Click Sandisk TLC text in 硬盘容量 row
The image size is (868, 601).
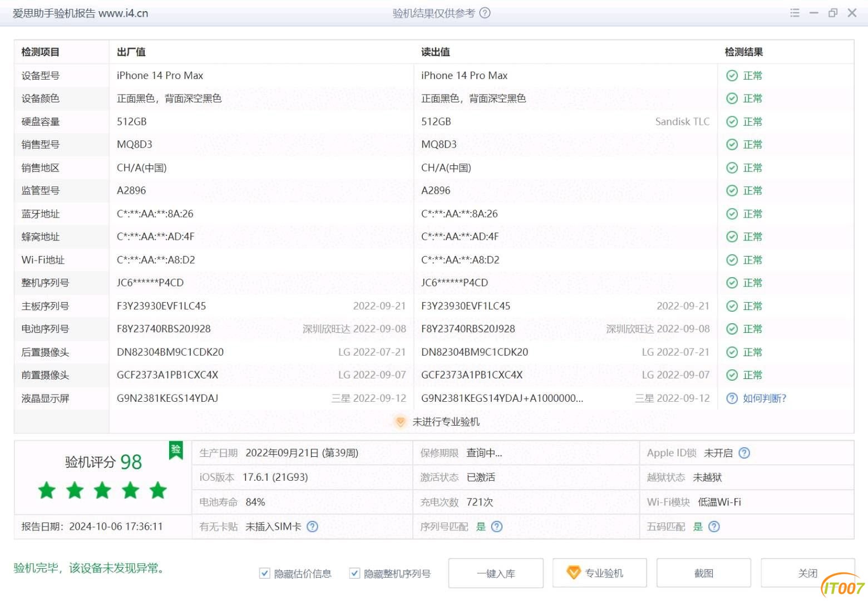coord(682,122)
